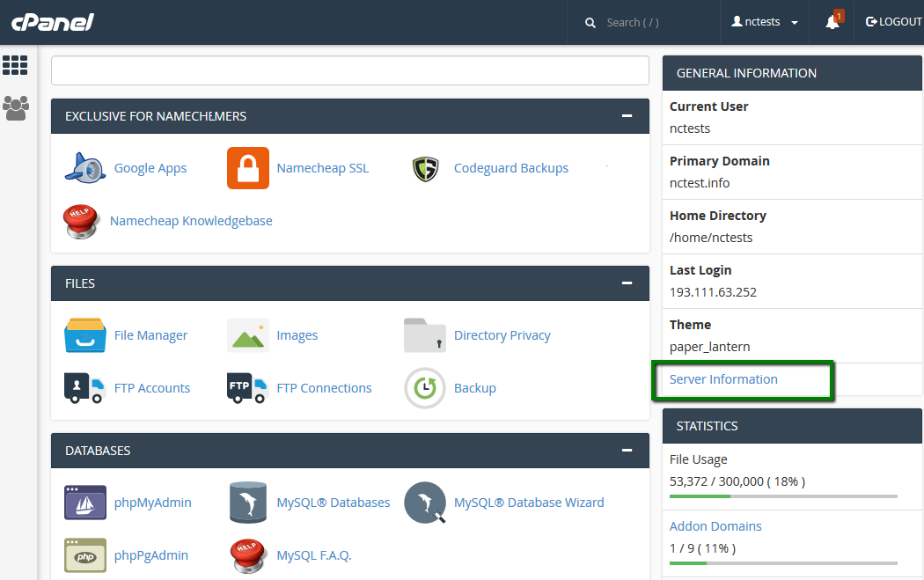The width and height of the screenshot is (924, 580).
Task: Open the Google Apps icon
Action: [85, 168]
